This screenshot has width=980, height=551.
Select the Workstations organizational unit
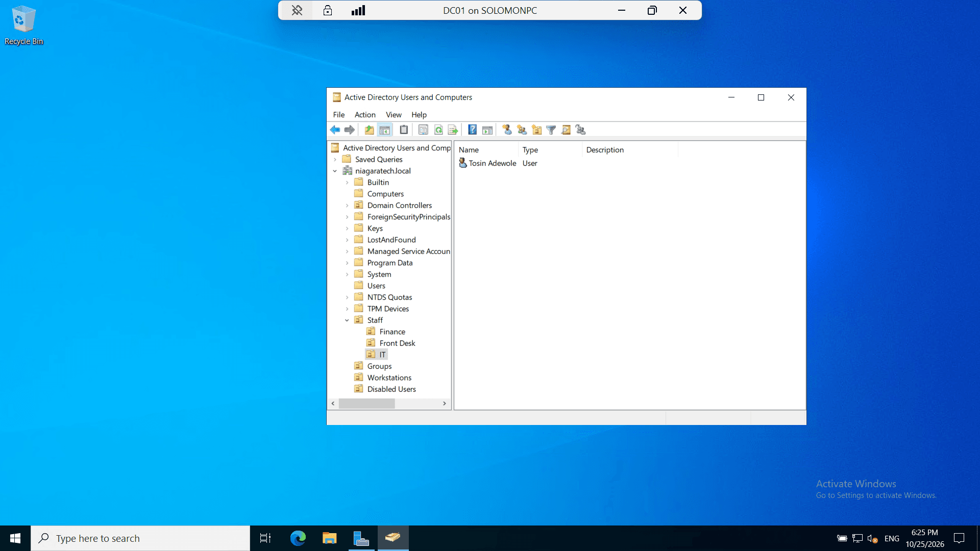pyautogui.click(x=389, y=378)
